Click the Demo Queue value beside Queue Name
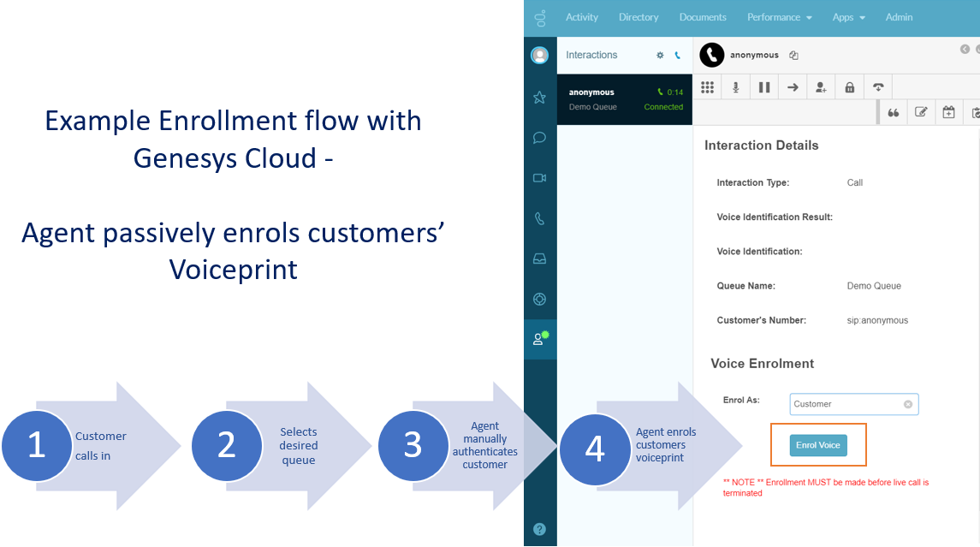 [x=874, y=286]
